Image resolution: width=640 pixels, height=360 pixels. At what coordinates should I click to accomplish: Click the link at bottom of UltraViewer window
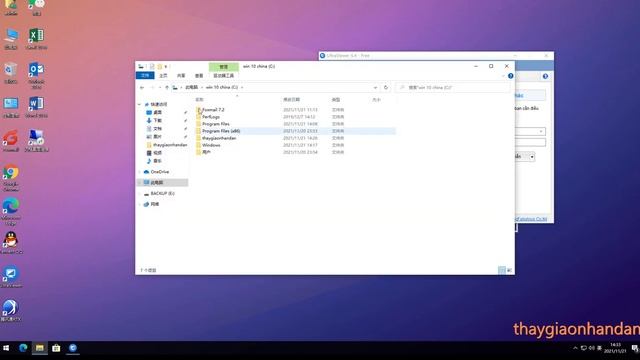[x=531, y=219]
